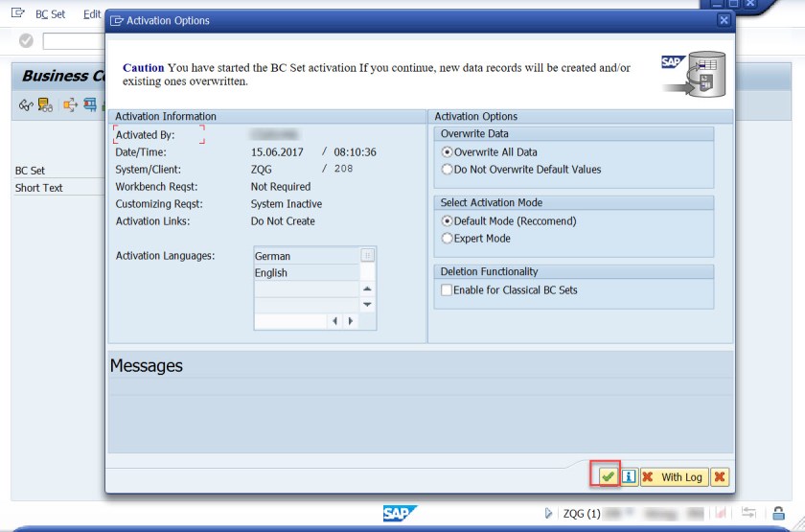Viewport: 805px width, 532px height.
Task: Select Do Not Overwrite Default Values
Action: click(447, 170)
